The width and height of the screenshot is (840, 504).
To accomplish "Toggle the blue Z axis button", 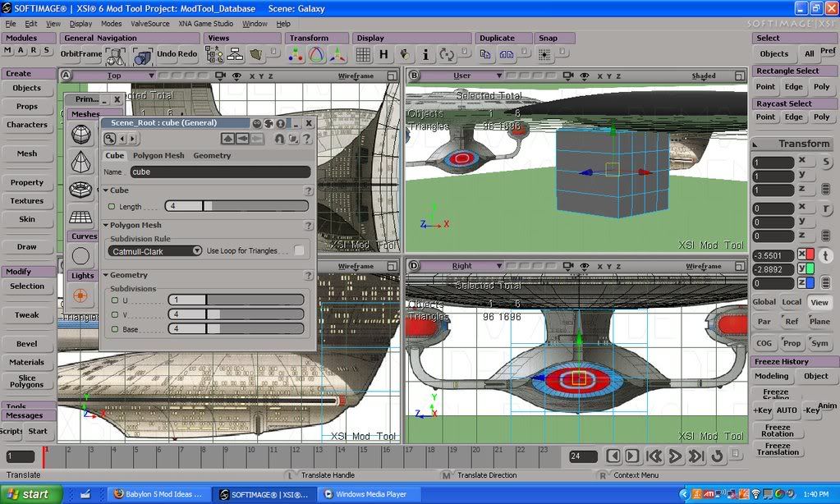I will click(x=806, y=283).
